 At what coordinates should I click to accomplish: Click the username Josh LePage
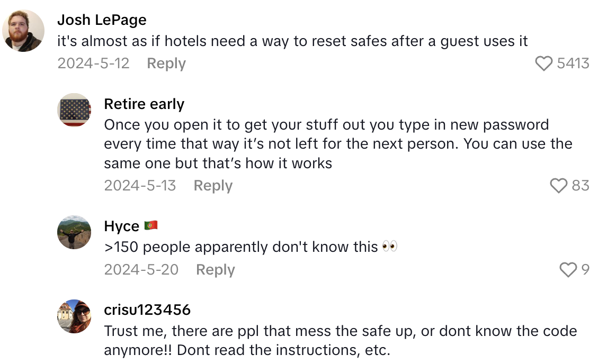[x=103, y=20]
